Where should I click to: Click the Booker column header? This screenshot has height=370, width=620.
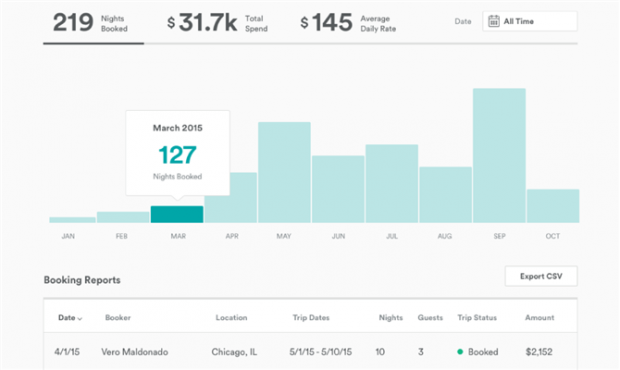pyautogui.click(x=118, y=317)
